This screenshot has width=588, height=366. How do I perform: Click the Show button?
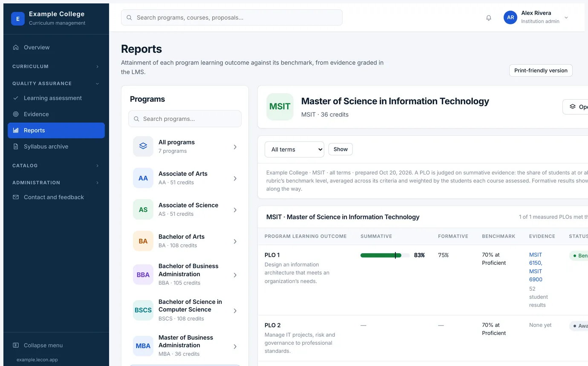tap(340, 149)
